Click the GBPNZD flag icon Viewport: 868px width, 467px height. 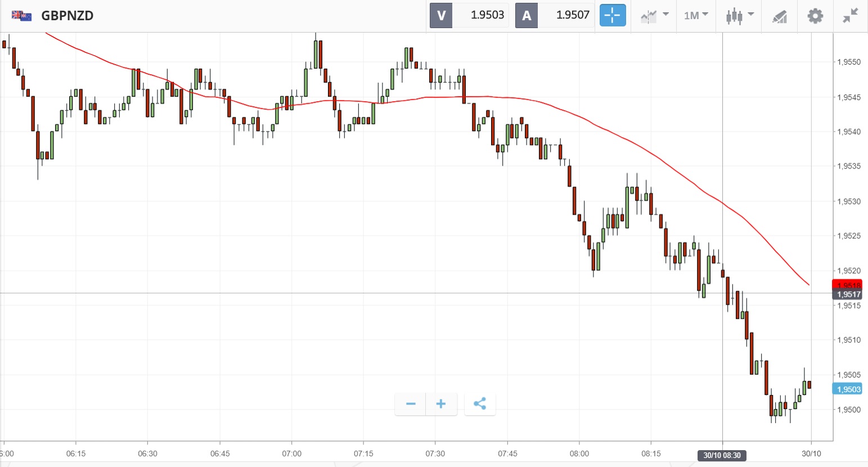pos(21,16)
